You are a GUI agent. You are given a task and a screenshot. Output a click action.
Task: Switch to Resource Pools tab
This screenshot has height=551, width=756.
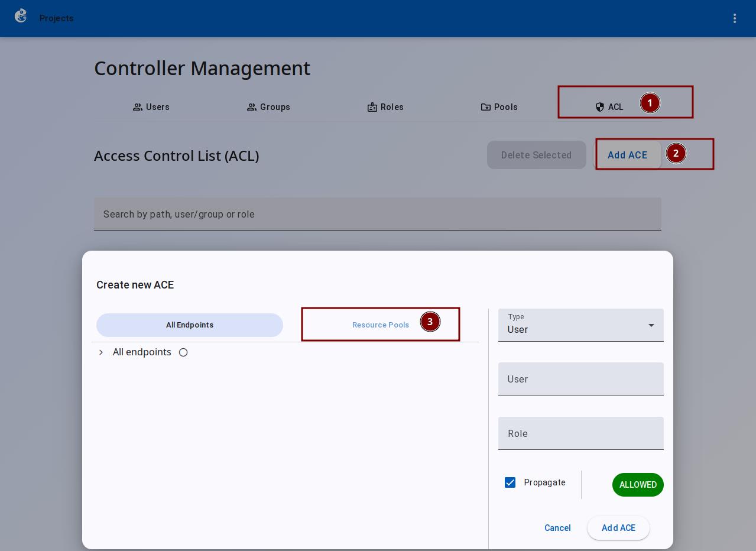pyautogui.click(x=381, y=325)
